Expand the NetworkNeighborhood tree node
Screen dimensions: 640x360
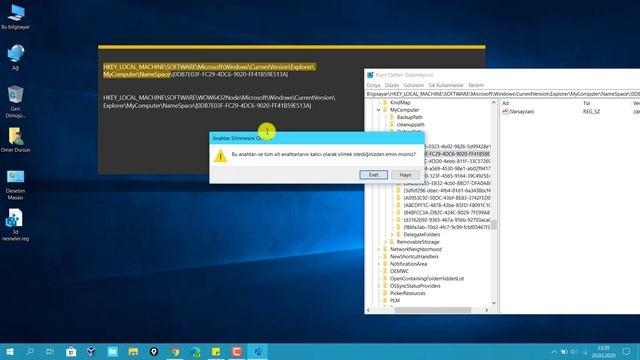click(x=378, y=249)
